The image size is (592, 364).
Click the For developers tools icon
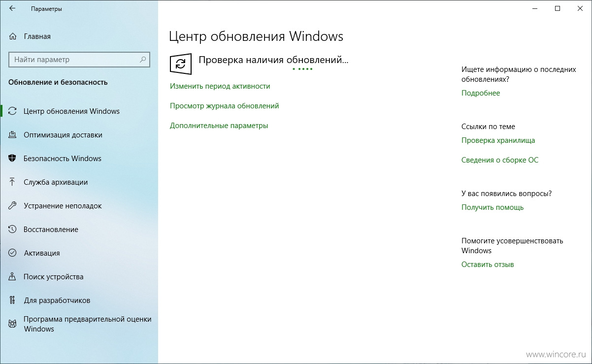tap(13, 300)
